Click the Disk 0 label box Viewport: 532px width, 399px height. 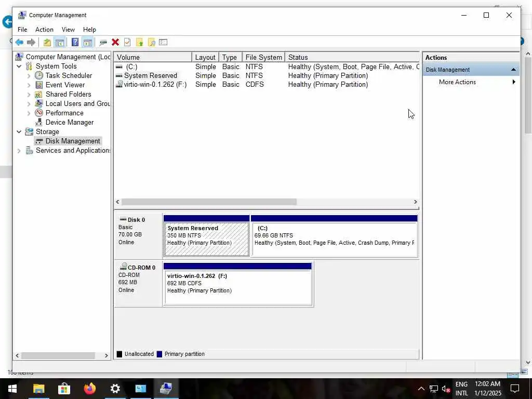click(138, 235)
